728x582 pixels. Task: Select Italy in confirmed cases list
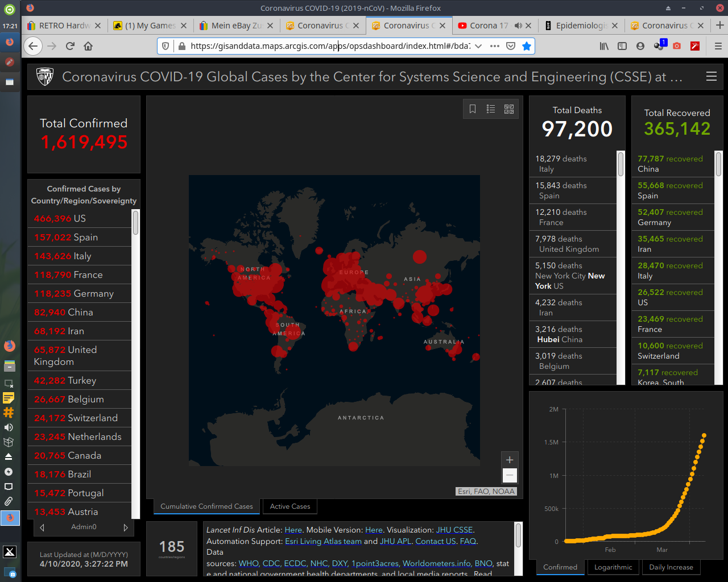(80, 256)
